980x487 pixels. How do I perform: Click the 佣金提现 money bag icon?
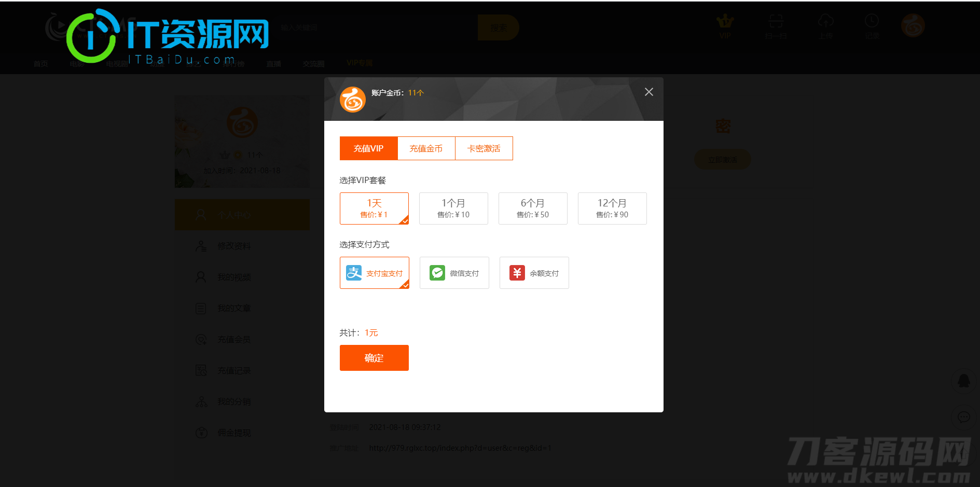(201, 433)
